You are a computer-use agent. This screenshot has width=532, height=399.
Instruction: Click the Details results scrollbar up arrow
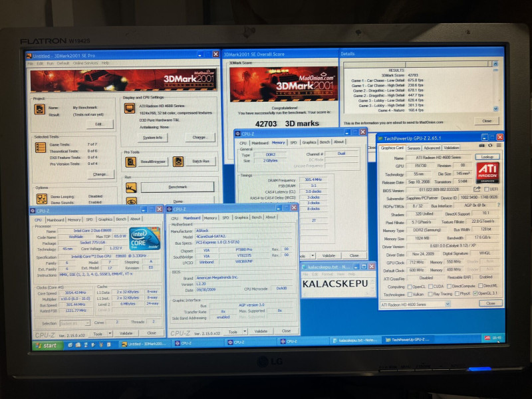pyautogui.click(x=495, y=64)
